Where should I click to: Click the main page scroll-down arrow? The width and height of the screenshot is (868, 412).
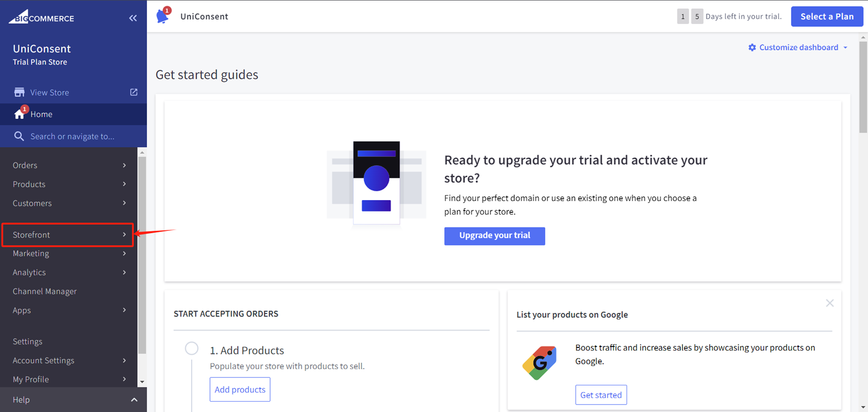863,407
